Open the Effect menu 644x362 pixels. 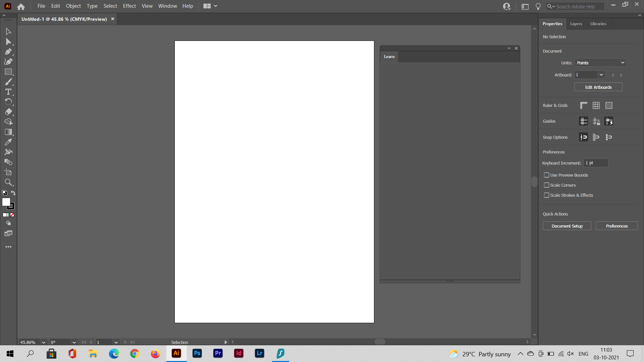coord(129,6)
